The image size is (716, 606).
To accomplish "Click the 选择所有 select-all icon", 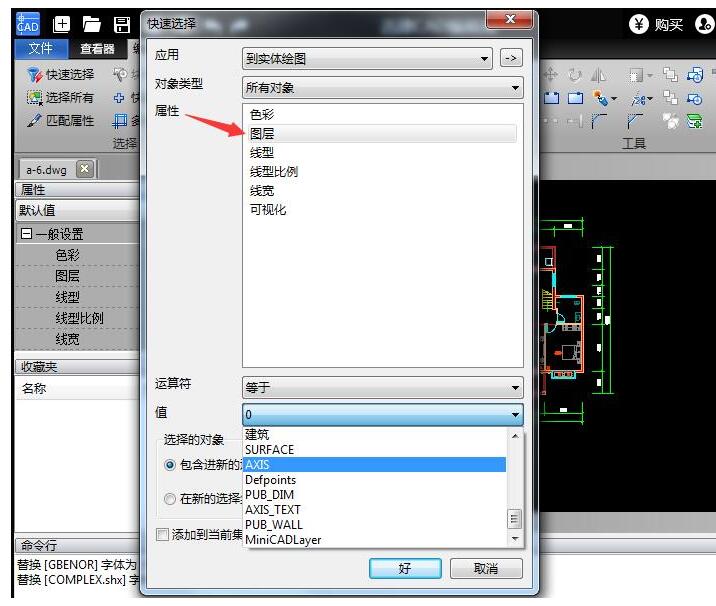I will click(34, 97).
